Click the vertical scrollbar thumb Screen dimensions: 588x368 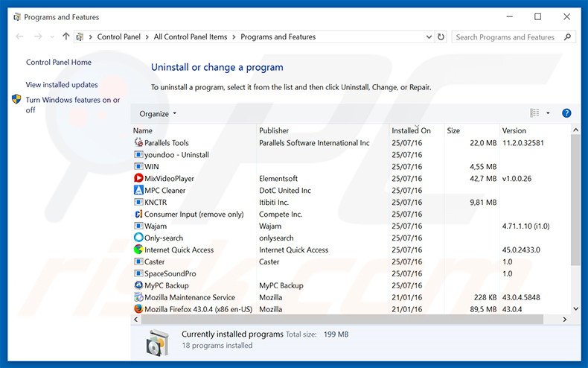click(575, 200)
